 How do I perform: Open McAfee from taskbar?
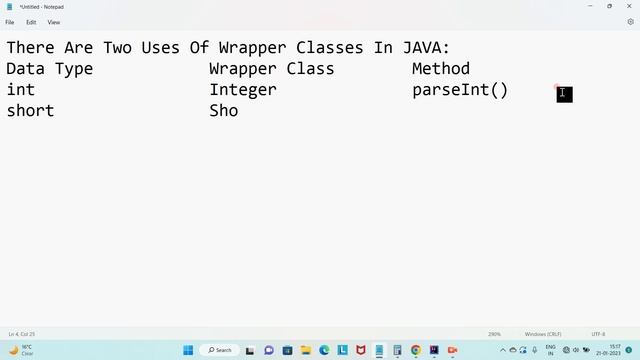click(x=361, y=350)
